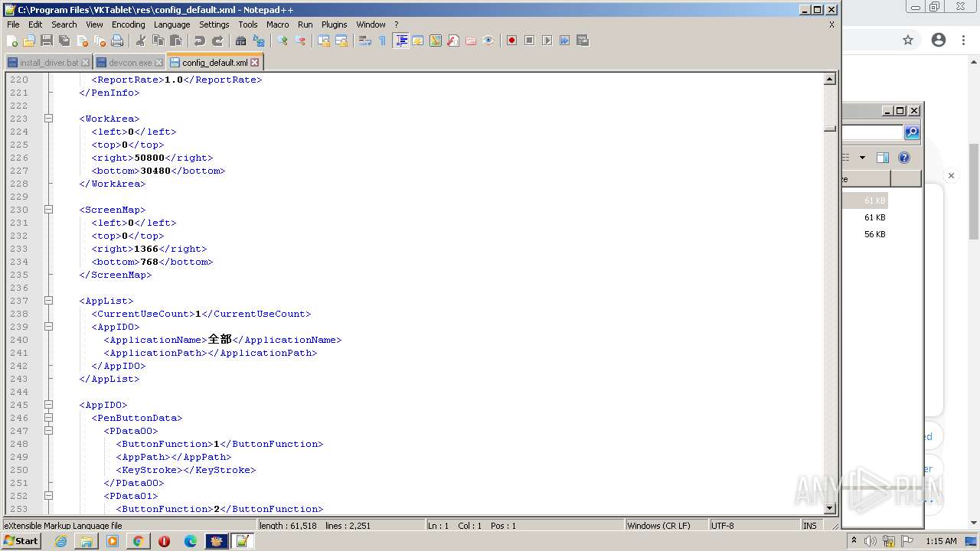Open the Language menu
This screenshot has height=551, width=980.
coord(171,24)
